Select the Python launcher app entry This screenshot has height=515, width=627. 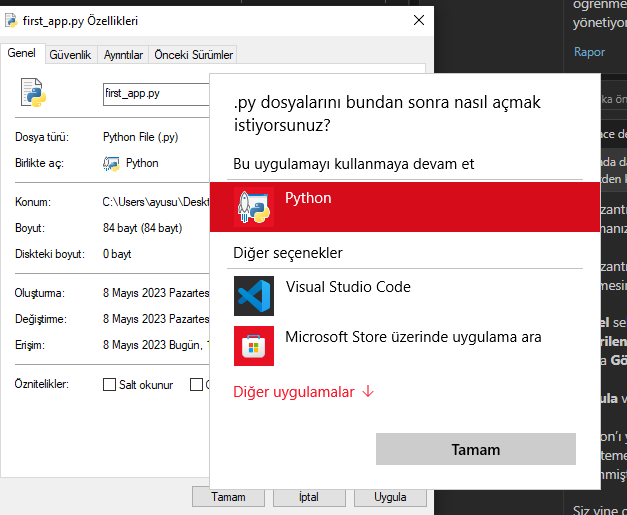(405, 207)
